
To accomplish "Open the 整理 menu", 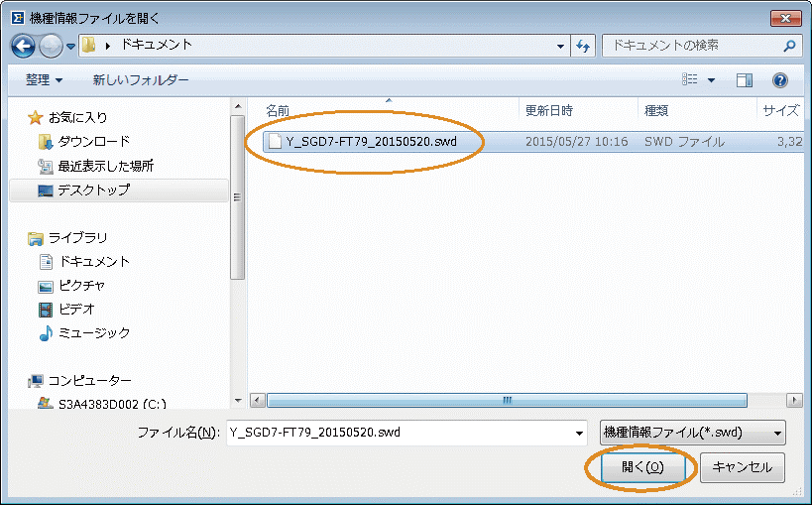I will click(x=44, y=79).
